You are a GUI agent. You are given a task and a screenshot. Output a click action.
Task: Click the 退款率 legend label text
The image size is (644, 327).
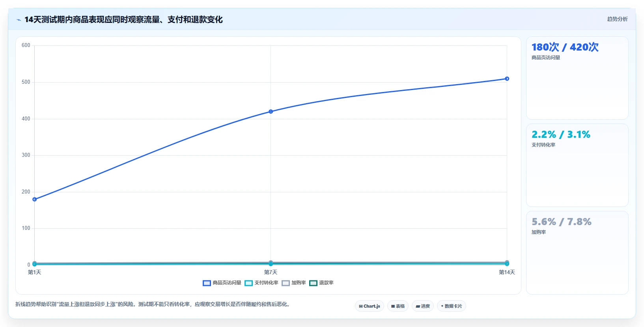pyautogui.click(x=326, y=283)
